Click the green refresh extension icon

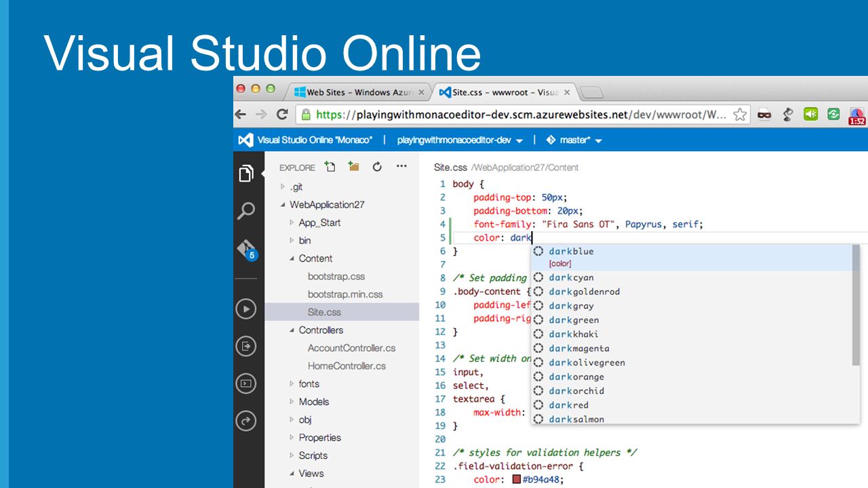tap(833, 114)
